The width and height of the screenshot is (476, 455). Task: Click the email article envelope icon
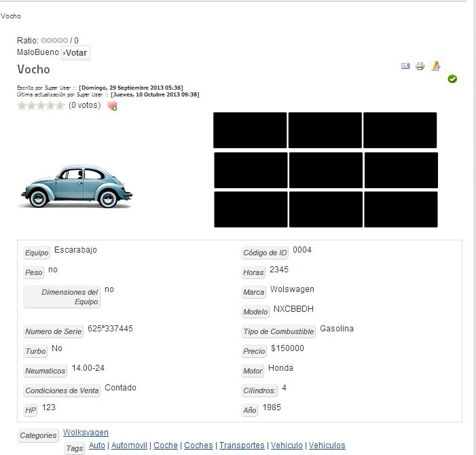[x=405, y=66]
